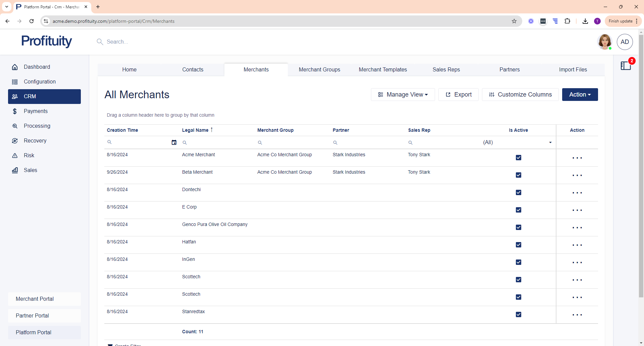
Task: Click the Export button
Action: (458, 95)
